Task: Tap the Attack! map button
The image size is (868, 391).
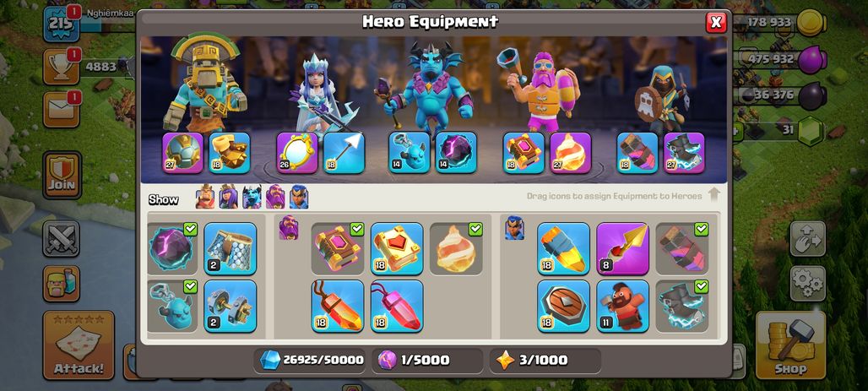Action: 79,345
